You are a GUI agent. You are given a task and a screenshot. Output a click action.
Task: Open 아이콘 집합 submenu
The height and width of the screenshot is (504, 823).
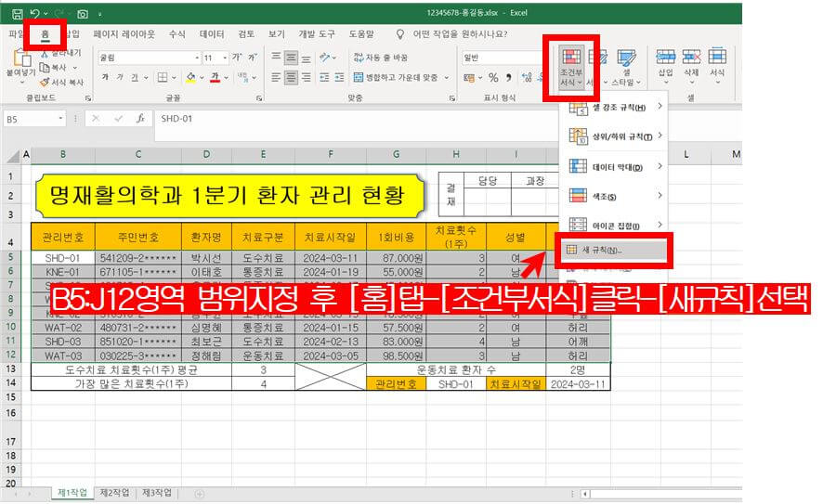point(615,225)
